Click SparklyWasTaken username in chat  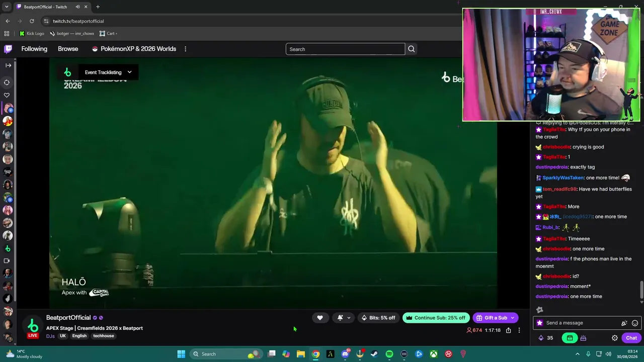coord(563,177)
